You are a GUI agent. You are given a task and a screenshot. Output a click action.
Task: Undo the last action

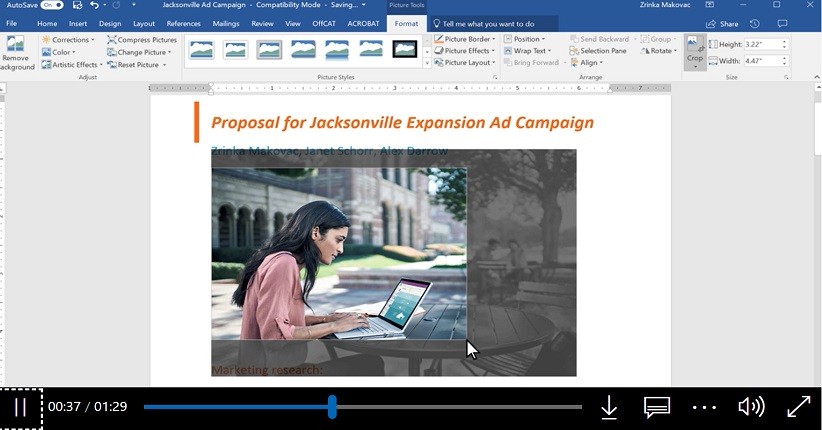coord(94,5)
